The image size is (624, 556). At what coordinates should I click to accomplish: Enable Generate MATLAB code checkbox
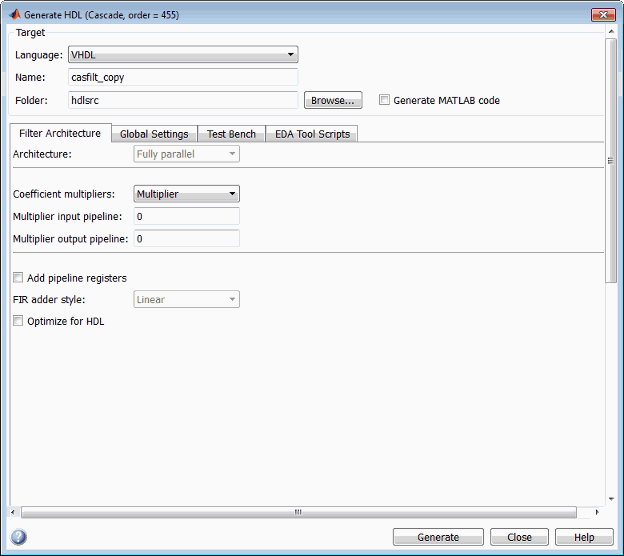pyautogui.click(x=384, y=99)
